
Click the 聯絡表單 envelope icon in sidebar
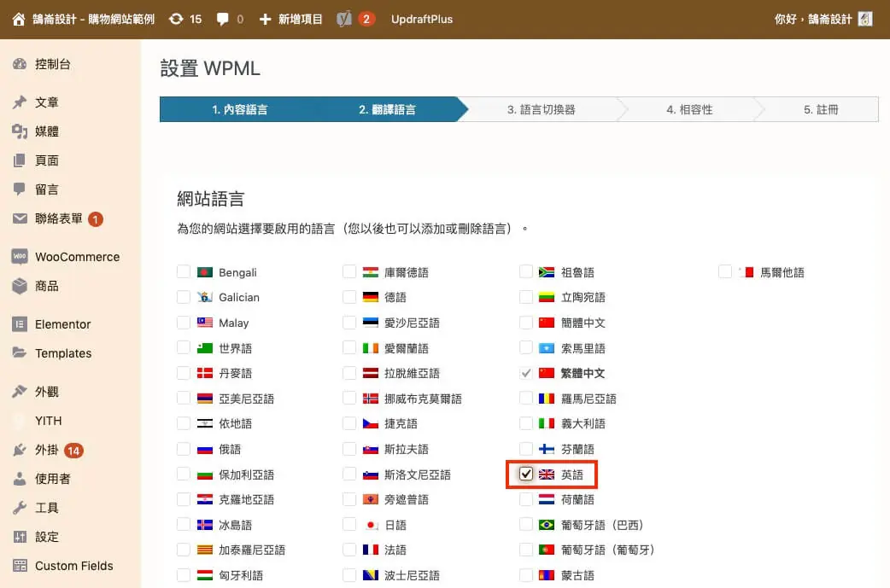click(20, 218)
